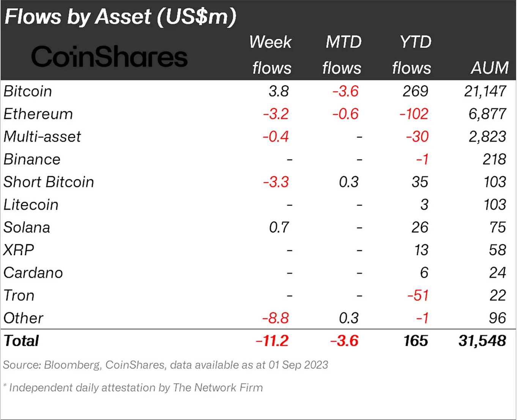Click Other week flows value -8.8

tap(276, 318)
